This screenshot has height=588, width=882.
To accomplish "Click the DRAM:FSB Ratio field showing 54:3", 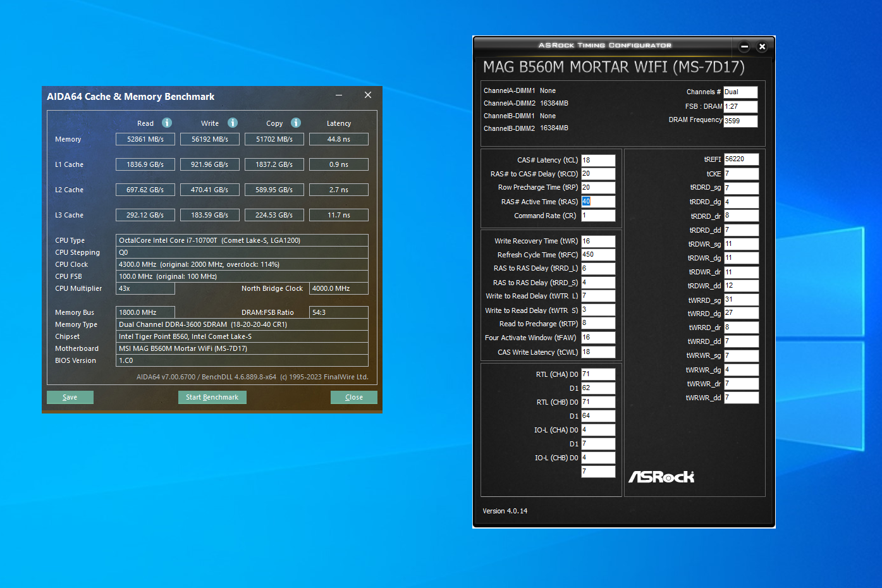I will click(x=339, y=312).
